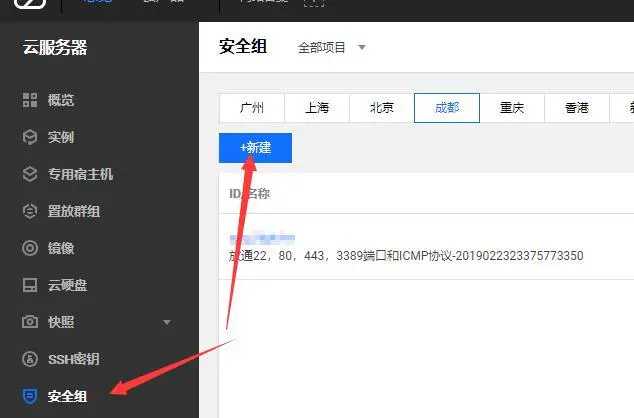Viewport: 634px width, 418px height.
Task: Open the 全部项目 project dropdown
Action: point(332,48)
